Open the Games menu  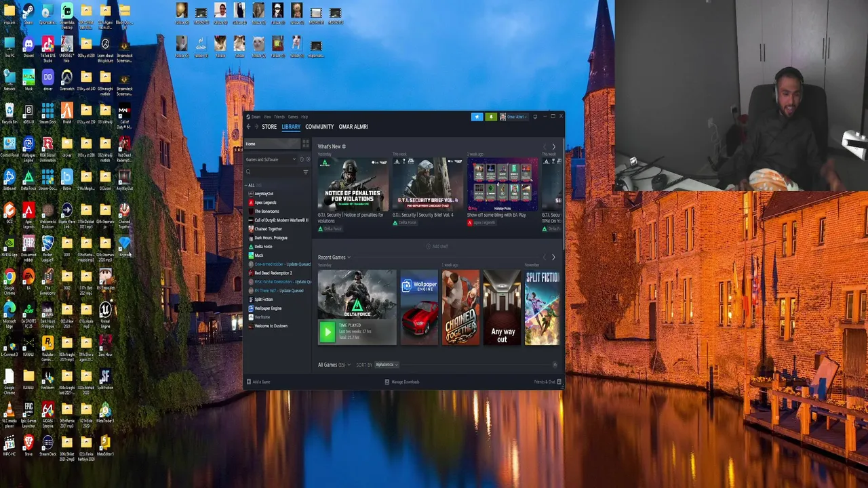point(293,117)
